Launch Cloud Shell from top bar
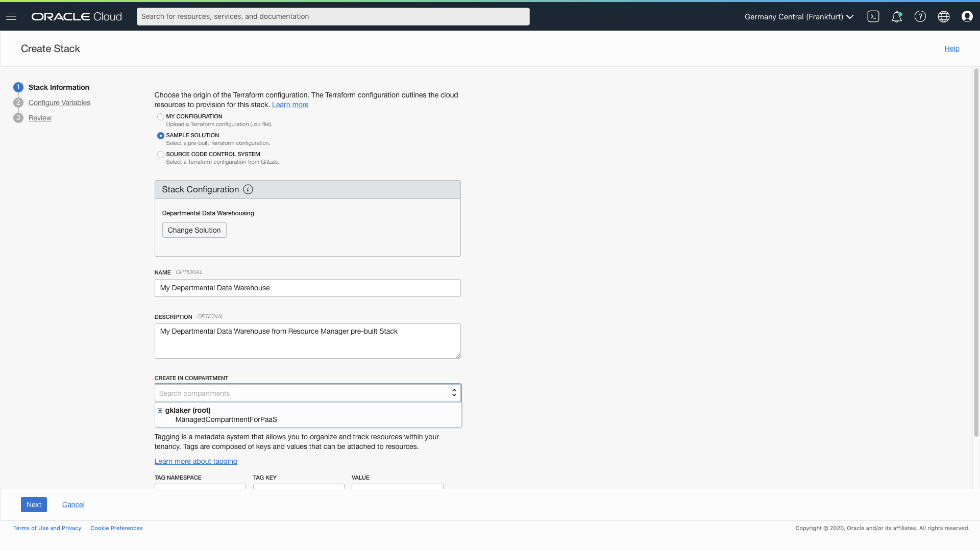The height and width of the screenshot is (551, 980). coord(873,16)
